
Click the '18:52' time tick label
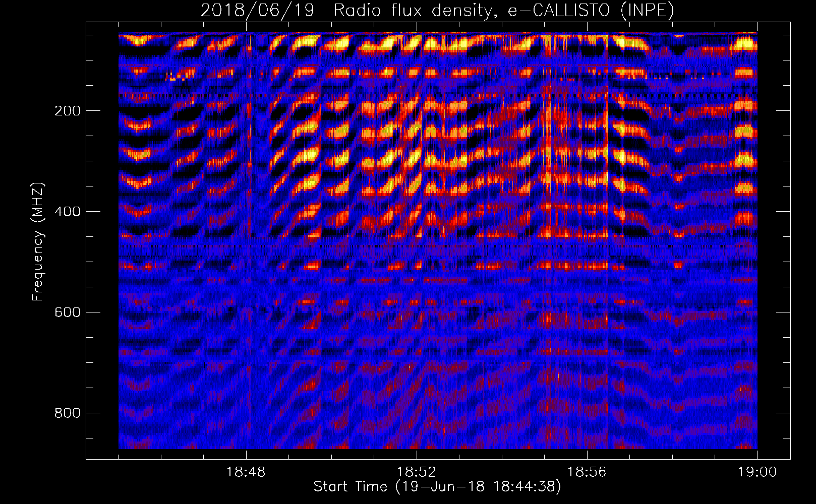[x=417, y=472]
